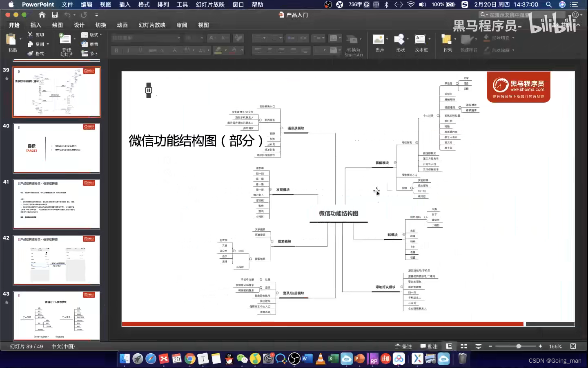Toggle underline formatting
Image resolution: width=588 pixels, height=368 pixels.
tap(140, 50)
